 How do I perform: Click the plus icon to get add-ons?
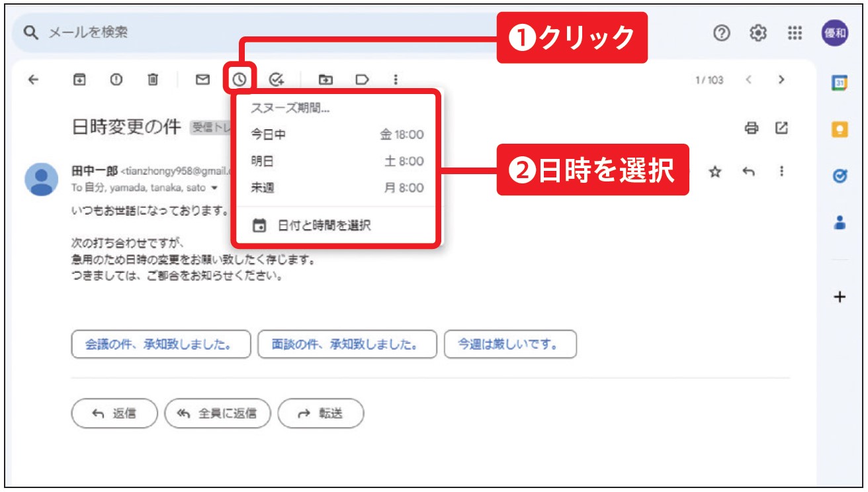(839, 297)
